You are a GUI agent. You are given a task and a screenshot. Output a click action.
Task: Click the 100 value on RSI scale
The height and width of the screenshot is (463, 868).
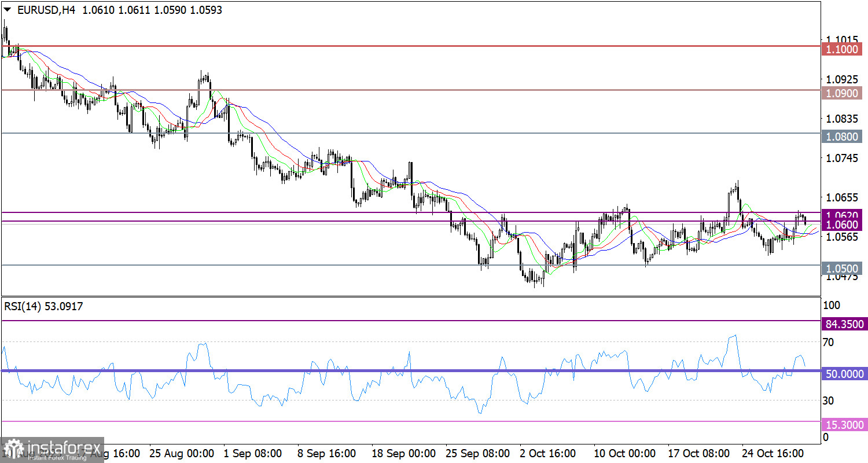[832, 306]
